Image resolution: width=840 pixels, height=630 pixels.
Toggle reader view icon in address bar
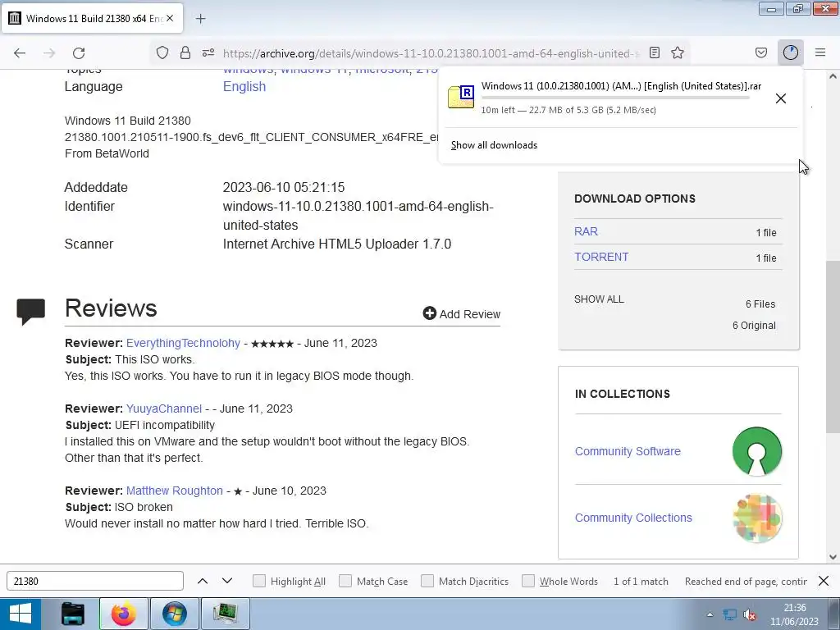click(x=654, y=52)
